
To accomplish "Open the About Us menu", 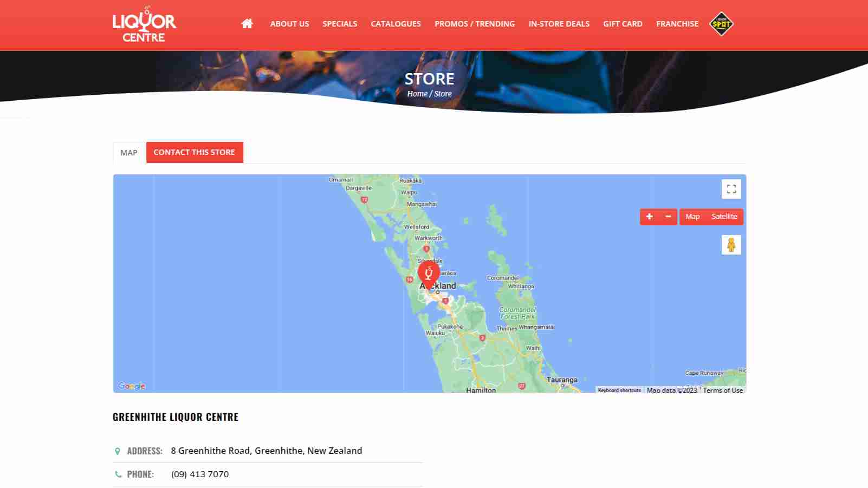I will [289, 24].
